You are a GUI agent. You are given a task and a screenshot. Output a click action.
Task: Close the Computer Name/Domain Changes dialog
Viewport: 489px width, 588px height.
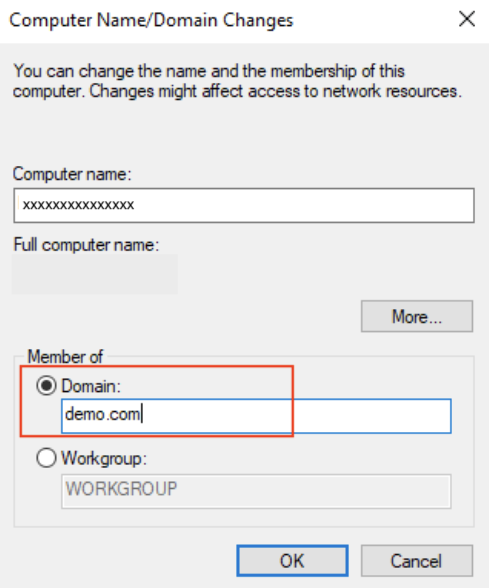tap(467, 19)
